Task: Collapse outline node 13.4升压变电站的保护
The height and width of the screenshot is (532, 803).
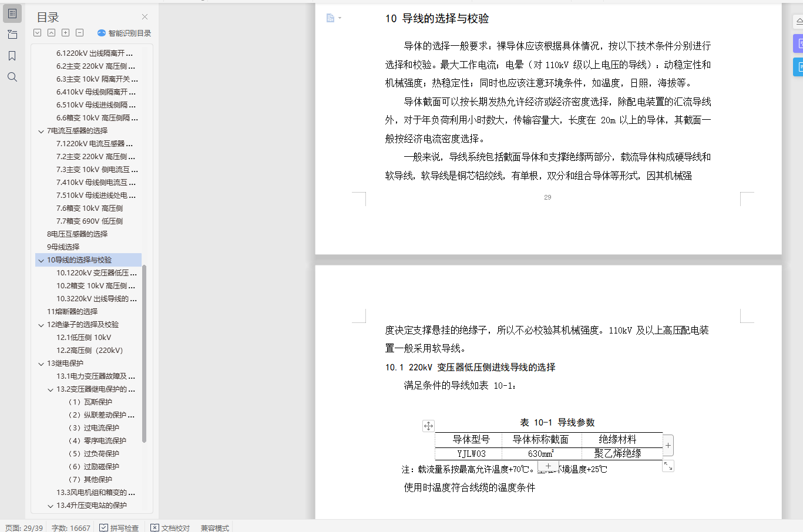Action: pyautogui.click(x=51, y=506)
